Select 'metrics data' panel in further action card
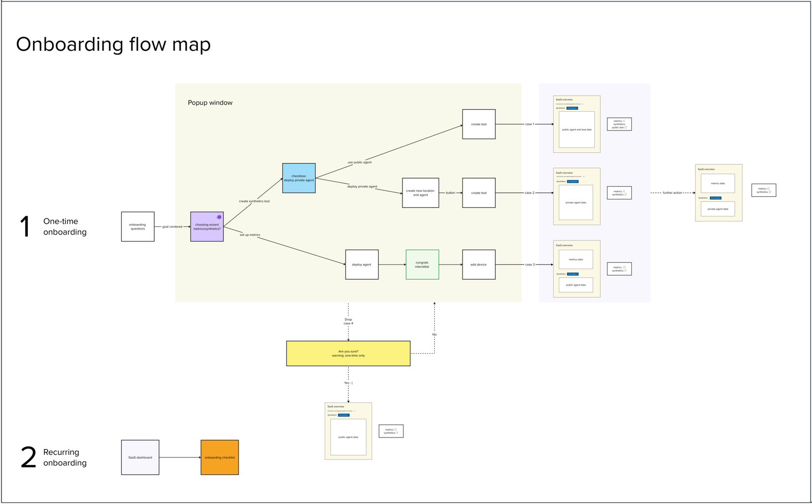Viewport: 812px width, 504px height. click(x=718, y=183)
